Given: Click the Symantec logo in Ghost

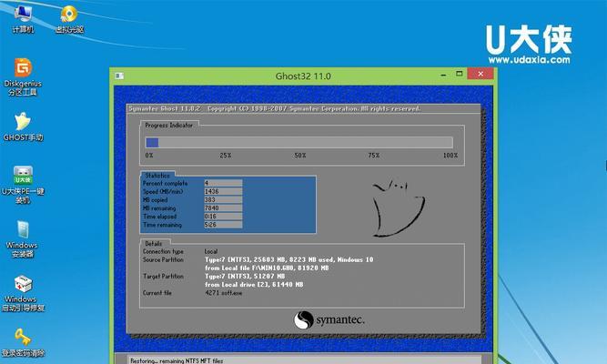Looking at the screenshot, I should (x=329, y=319).
